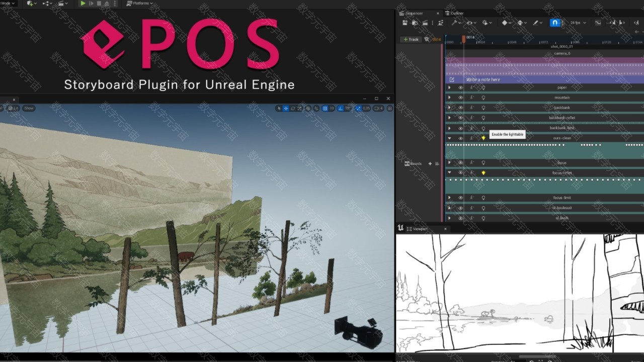644x362 pixels.
Task: Open the Sequencer wrench actions menu
Action: 456,23
